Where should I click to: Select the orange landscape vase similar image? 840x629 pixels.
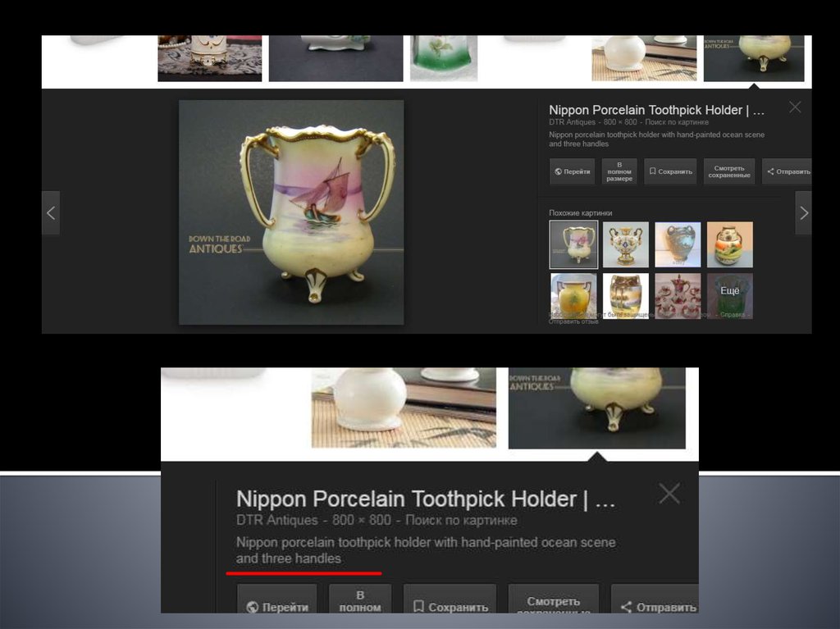(x=729, y=244)
